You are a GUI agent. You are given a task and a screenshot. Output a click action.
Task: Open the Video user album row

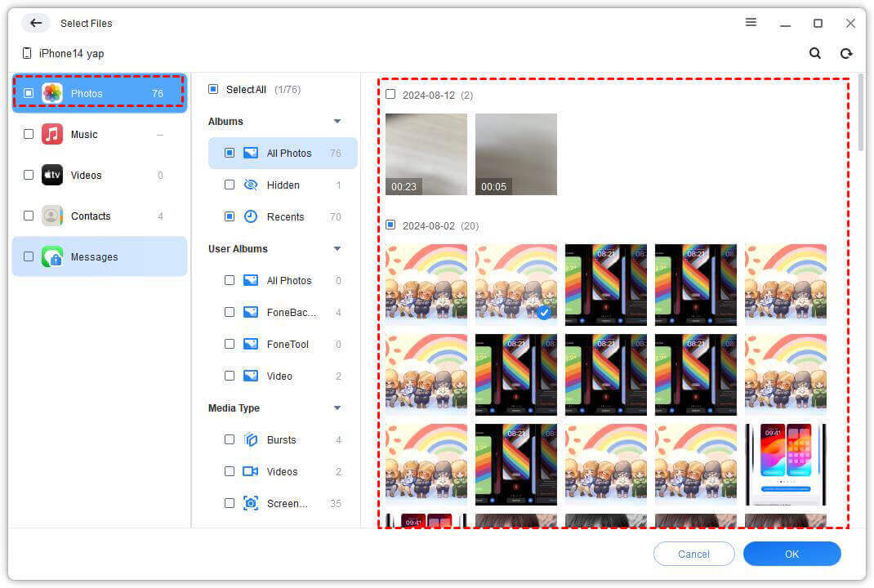pyautogui.click(x=283, y=376)
